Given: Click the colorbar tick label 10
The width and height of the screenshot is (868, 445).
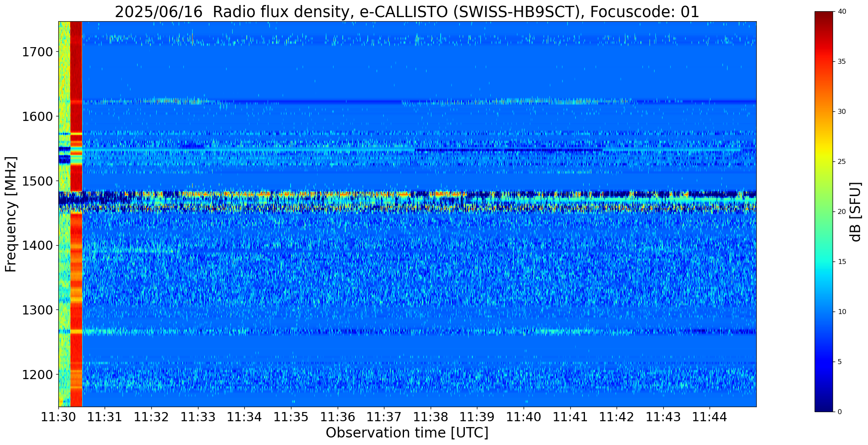Looking at the screenshot, I should (x=842, y=312).
